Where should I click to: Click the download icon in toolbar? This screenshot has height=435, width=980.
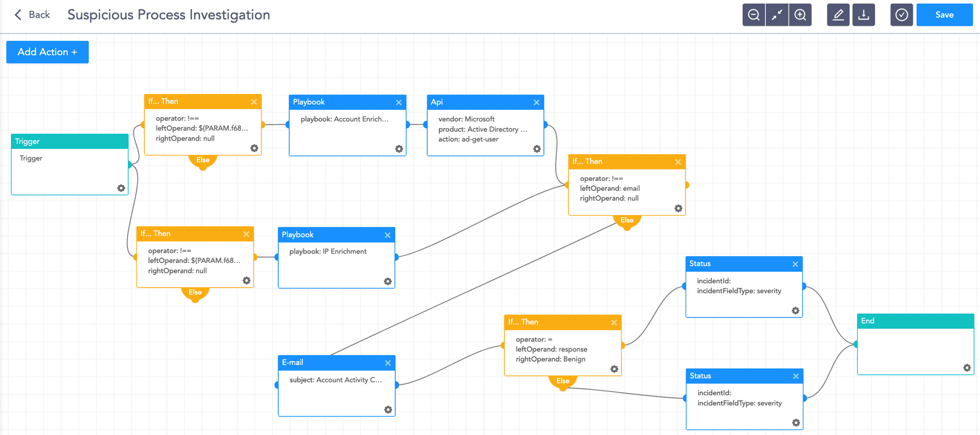tap(863, 15)
